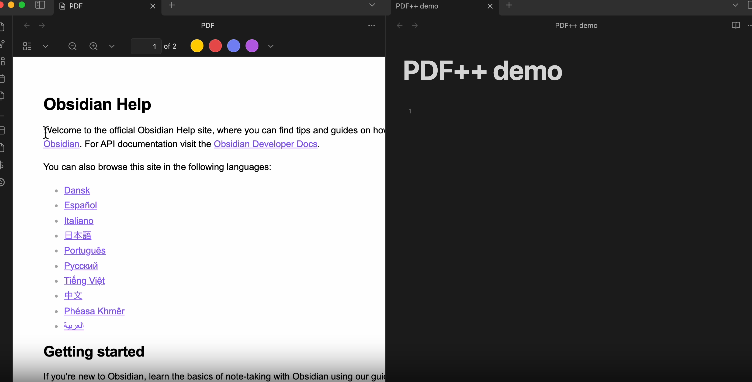Screen dimensions: 752x382
Task: Open the Phéasa Khmêr language link
Action: coord(94,311)
